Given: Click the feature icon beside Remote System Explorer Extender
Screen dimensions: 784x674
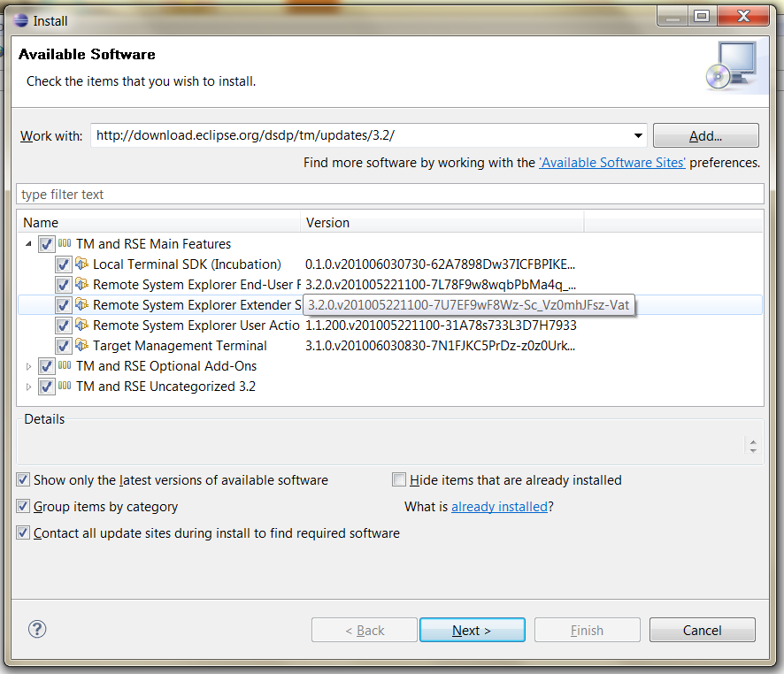Looking at the screenshot, I should tap(81, 304).
